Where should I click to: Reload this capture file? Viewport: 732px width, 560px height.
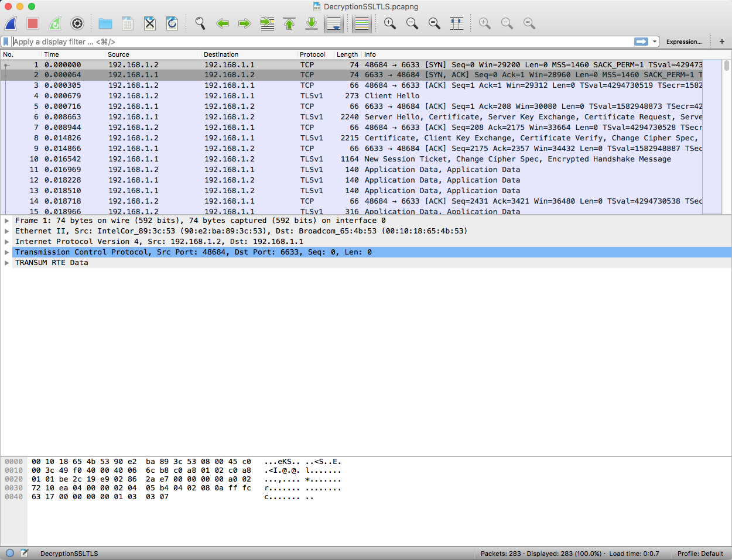[172, 23]
